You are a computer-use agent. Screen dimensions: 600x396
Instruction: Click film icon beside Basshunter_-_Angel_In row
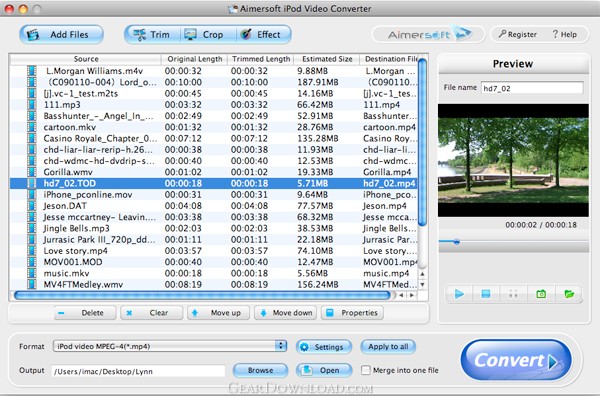tap(32, 116)
